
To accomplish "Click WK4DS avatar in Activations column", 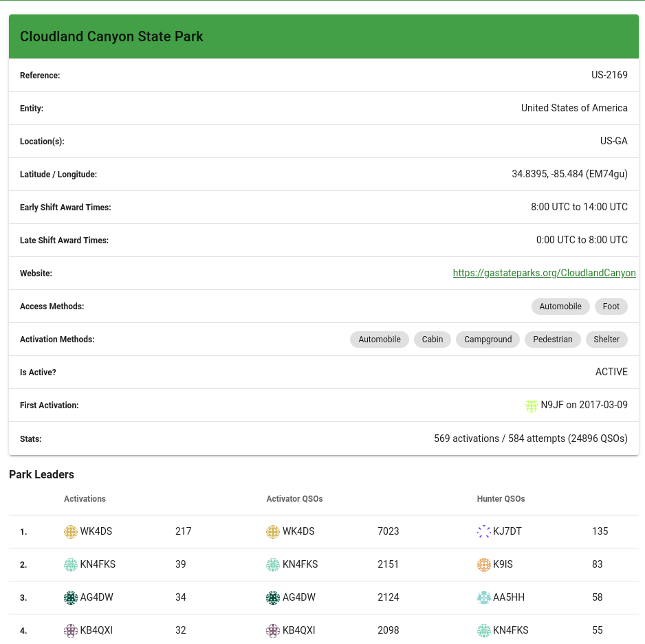I will pos(70,531).
